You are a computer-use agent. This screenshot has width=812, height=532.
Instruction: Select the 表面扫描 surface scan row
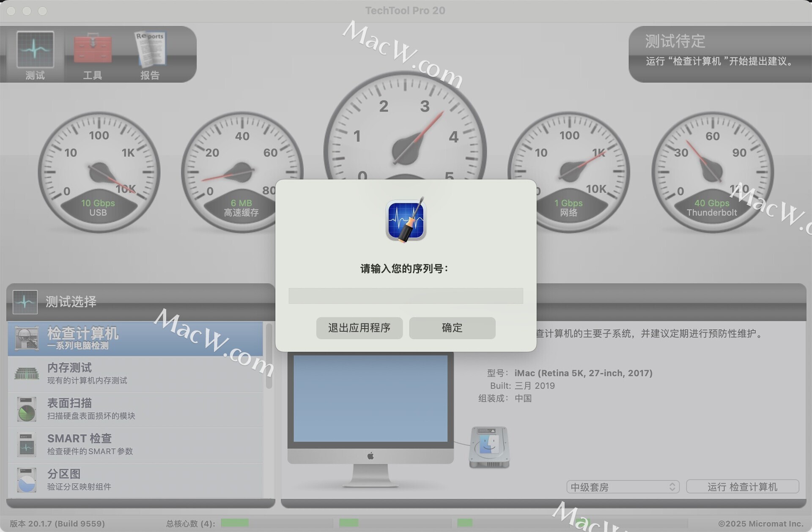pyautogui.click(x=135, y=409)
